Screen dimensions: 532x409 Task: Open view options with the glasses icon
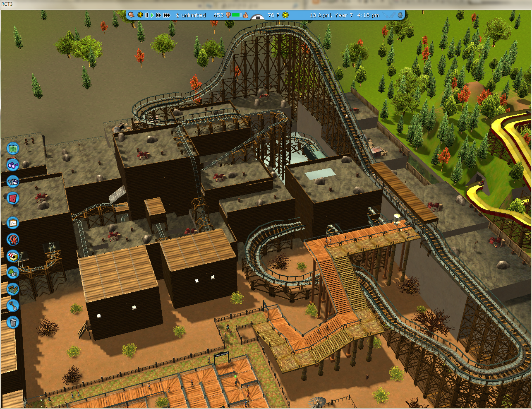pos(13,165)
